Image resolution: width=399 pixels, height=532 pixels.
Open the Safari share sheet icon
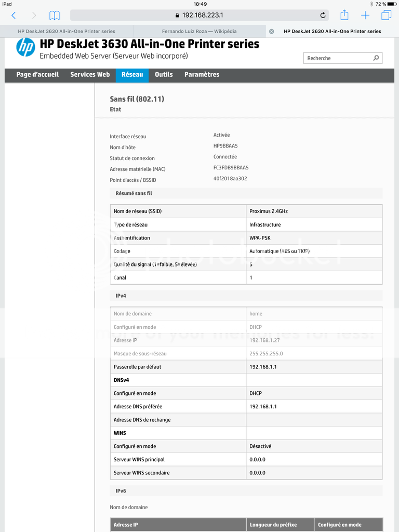coord(344,15)
